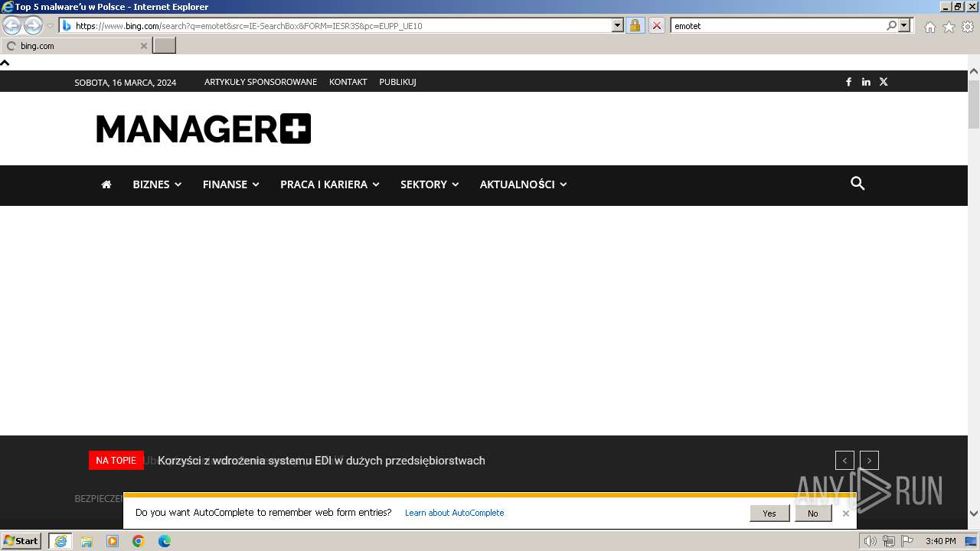The height and width of the screenshot is (551, 980).
Task: Expand the address bar URL history dropdown
Action: click(618, 25)
